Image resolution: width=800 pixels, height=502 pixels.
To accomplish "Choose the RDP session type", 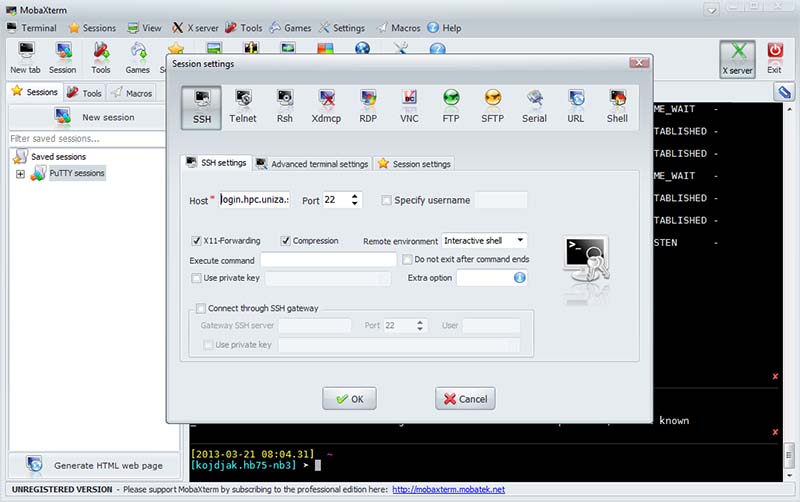I will pos(368,105).
